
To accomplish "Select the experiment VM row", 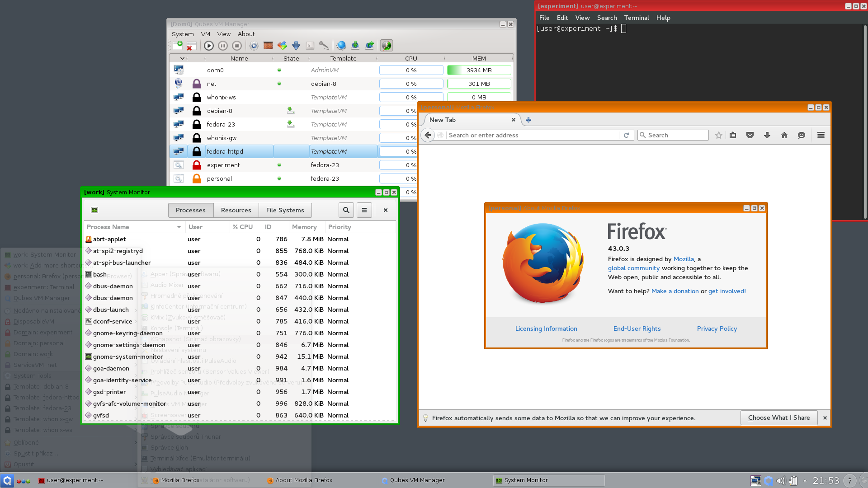I will [292, 165].
